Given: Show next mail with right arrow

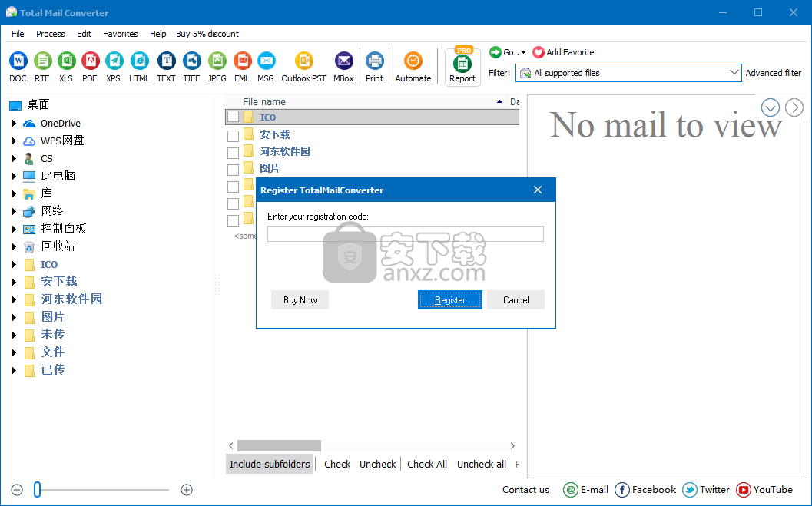Looking at the screenshot, I should pyautogui.click(x=794, y=107).
